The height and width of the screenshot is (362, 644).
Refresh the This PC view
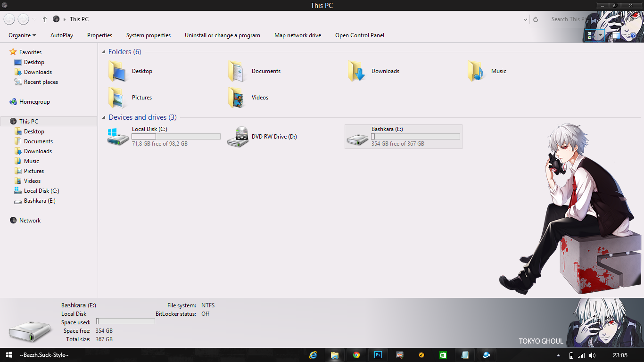tap(536, 20)
